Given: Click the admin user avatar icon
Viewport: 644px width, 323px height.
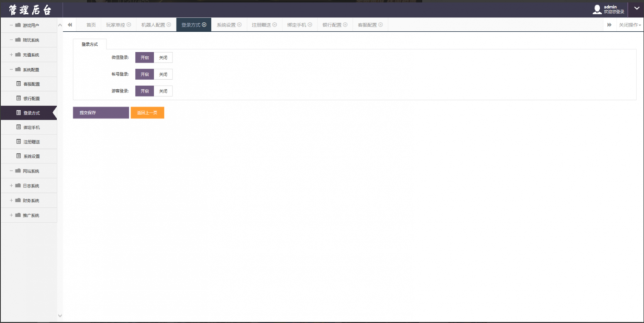Looking at the screenshot, I should pyautogui.click(x=597, y=9).
